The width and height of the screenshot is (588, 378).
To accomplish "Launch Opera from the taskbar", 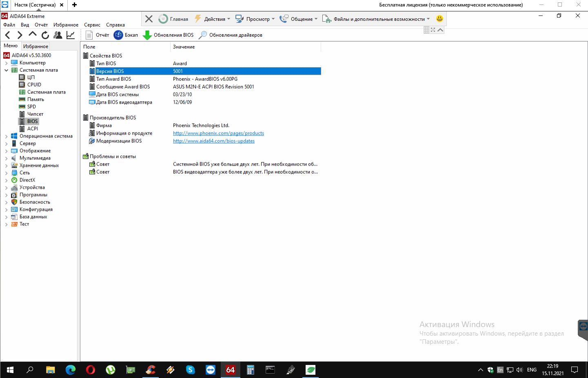I will pos(91,370).
